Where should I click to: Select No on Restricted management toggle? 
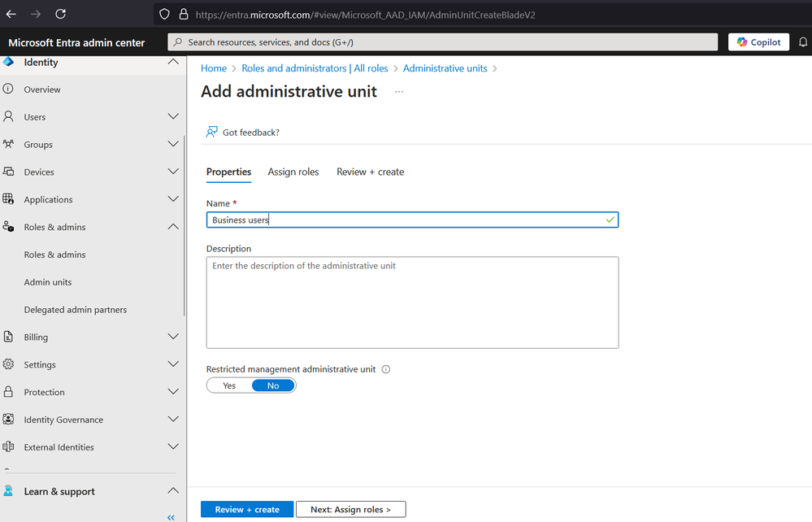pos(273,385)
